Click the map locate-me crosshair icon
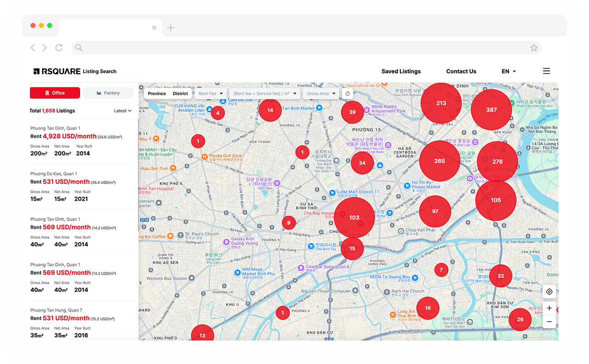The height and width of the screenshot is (364, 589). 549,292
